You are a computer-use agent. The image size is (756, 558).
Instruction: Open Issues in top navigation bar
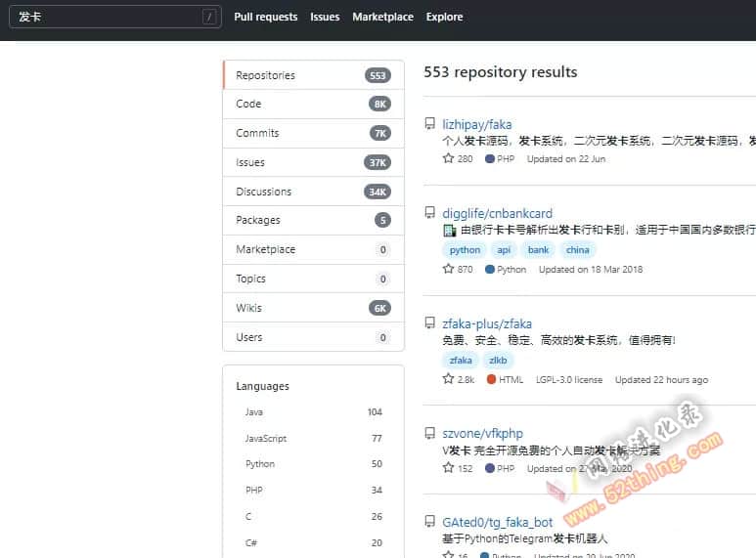point(325,17)
